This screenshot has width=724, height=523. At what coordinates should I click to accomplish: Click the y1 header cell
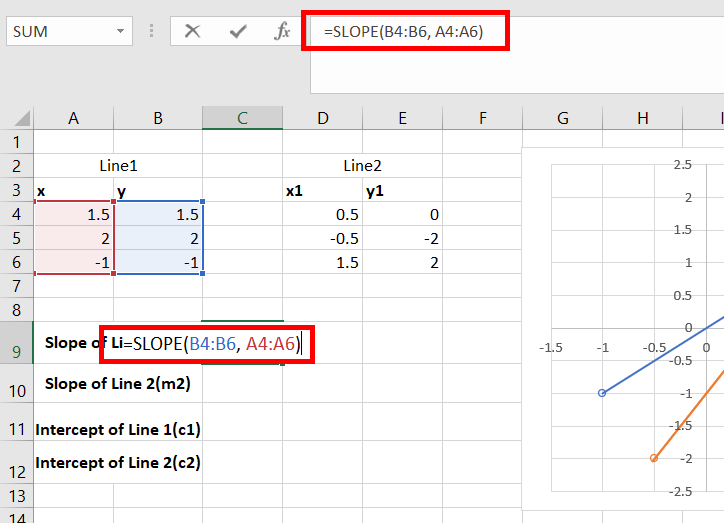[x=403, y=190]
